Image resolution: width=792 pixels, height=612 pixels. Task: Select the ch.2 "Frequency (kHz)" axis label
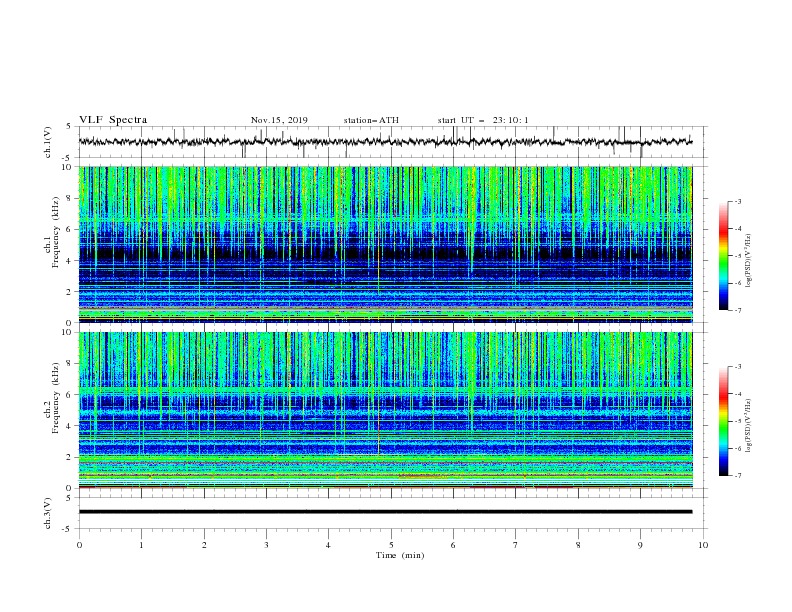point(55,397)
